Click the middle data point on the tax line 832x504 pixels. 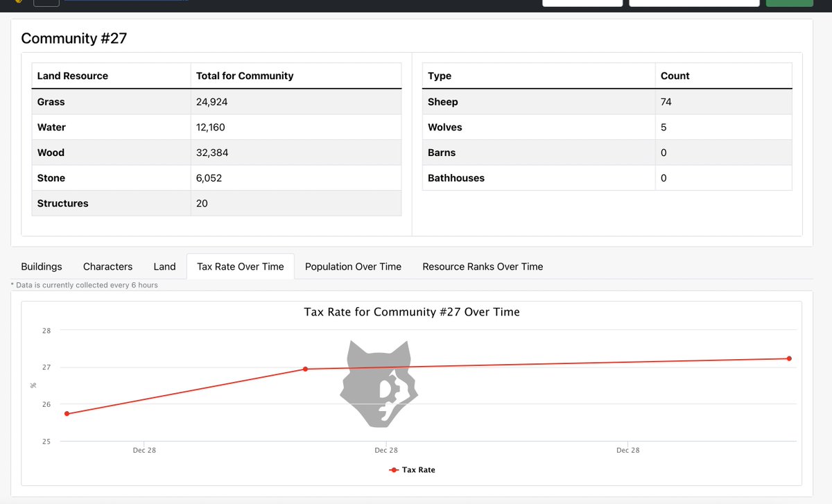(x=305, y=369)
